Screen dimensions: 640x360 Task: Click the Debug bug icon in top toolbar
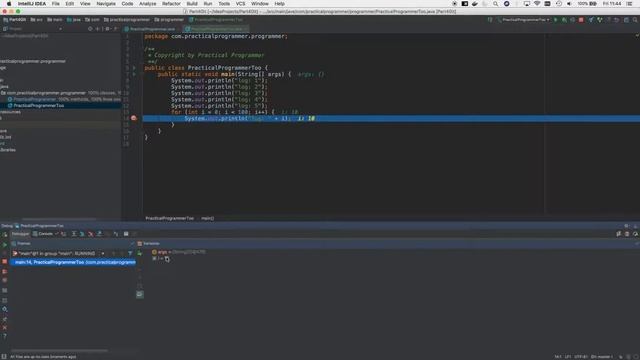coord(564,20)
